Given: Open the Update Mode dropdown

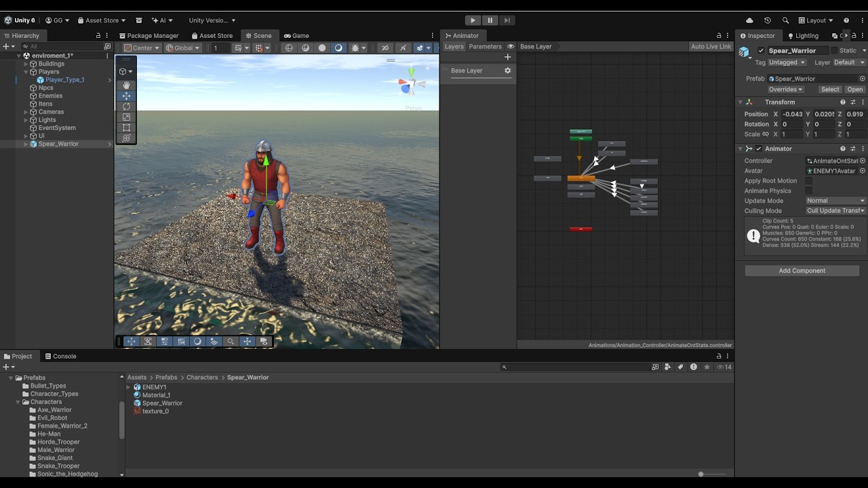Looking at the screenshot, I should 835,201.
